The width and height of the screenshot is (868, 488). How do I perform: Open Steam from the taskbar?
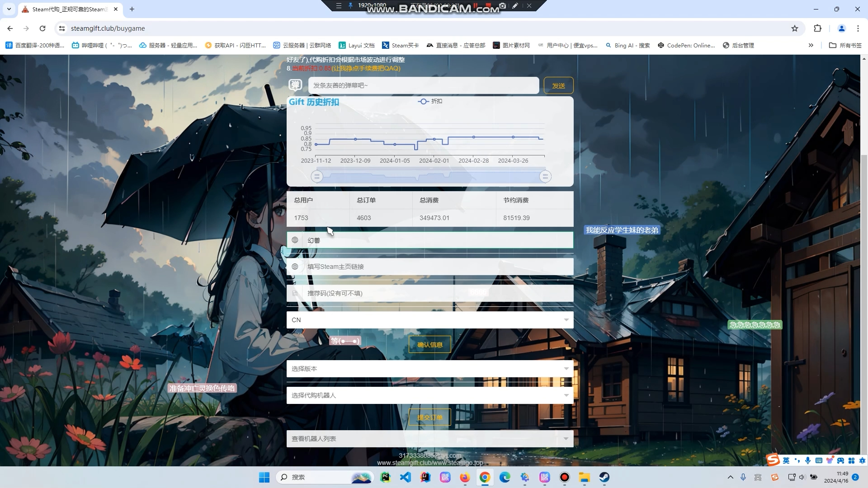tap(604, 477)
